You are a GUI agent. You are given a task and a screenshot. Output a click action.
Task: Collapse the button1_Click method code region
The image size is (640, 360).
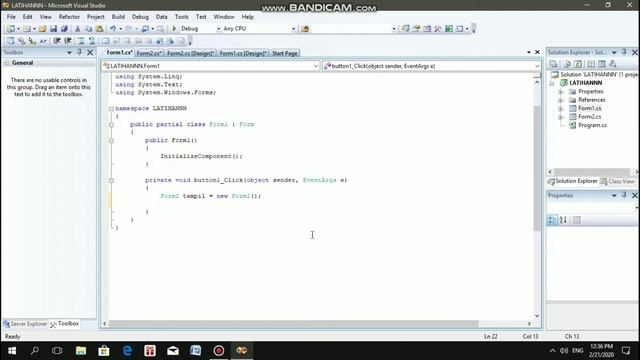point(111,180)
